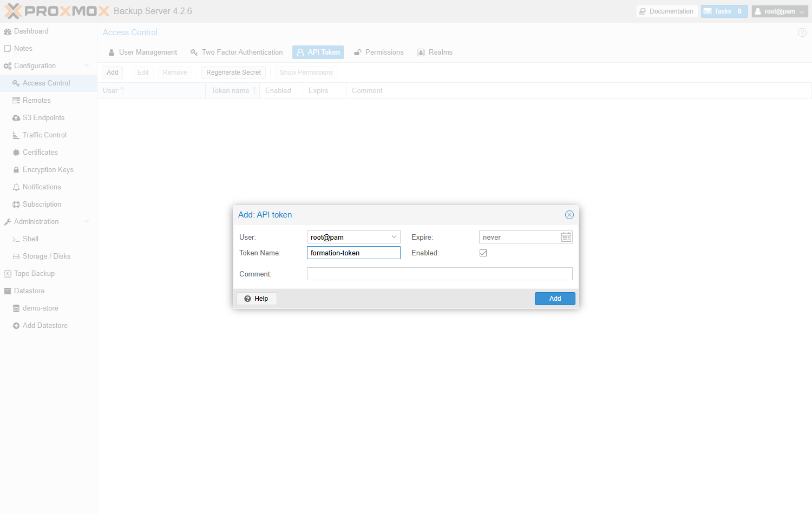This screenshot has height=514, width=812.
Task: Open the help question mark icon for Access Control
Action: pyautogui.click(x=802, y=32)
